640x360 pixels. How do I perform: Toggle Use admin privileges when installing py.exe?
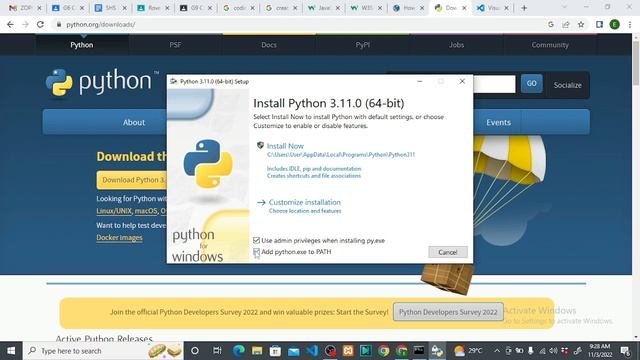(256, 240)
